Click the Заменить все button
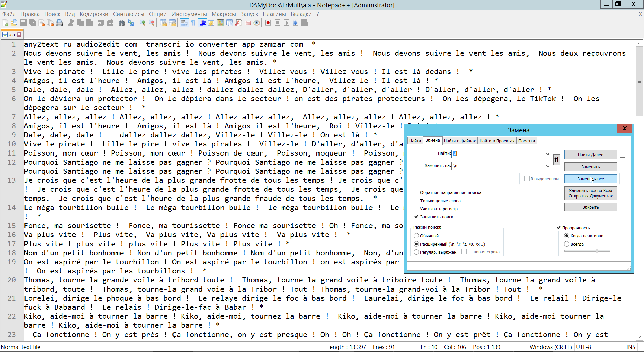 pyautogui.click(x=590, y=179)
